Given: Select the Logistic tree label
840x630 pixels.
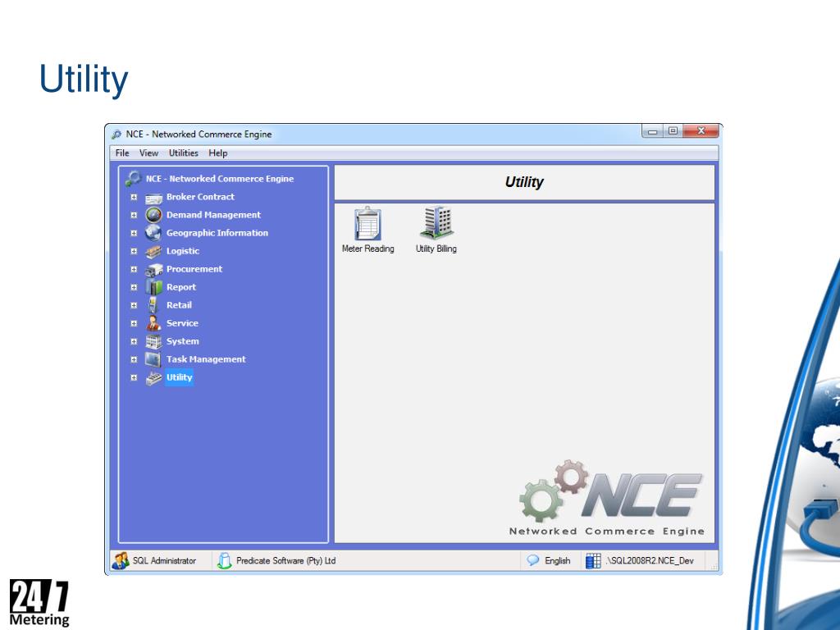Looking at the screenshot, I should (x=183, y=251).
